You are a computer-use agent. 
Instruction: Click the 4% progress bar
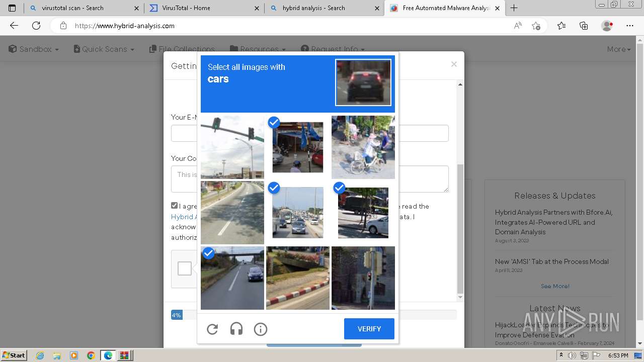coord(177,315)
